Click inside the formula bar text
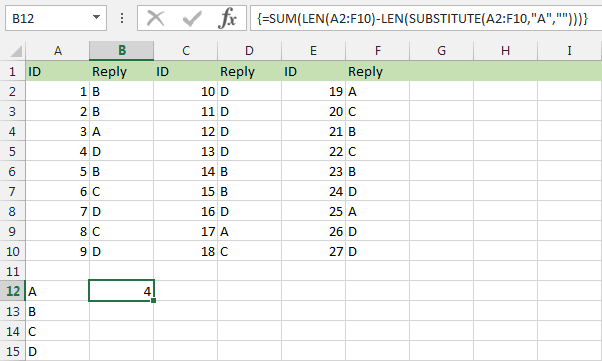This screenshot has height=361, width=602. click(422, 18)
